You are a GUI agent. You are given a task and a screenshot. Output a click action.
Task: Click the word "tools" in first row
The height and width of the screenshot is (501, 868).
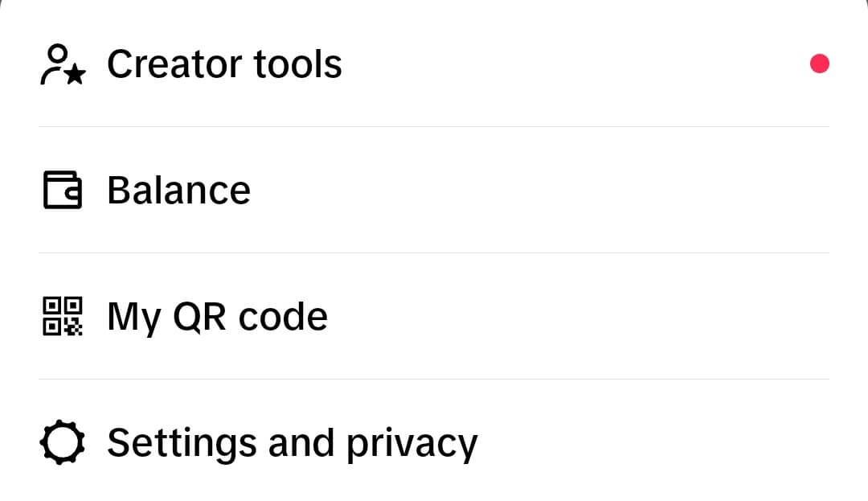tap(298, 64)
